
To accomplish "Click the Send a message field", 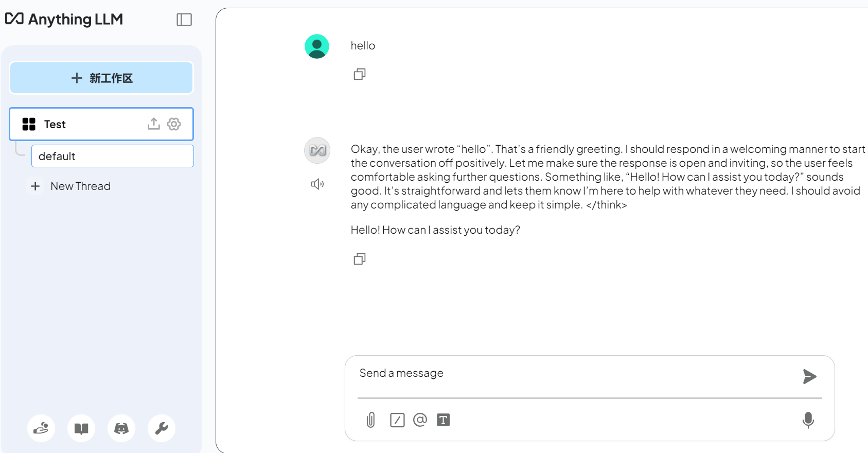I will pos(576,374).
